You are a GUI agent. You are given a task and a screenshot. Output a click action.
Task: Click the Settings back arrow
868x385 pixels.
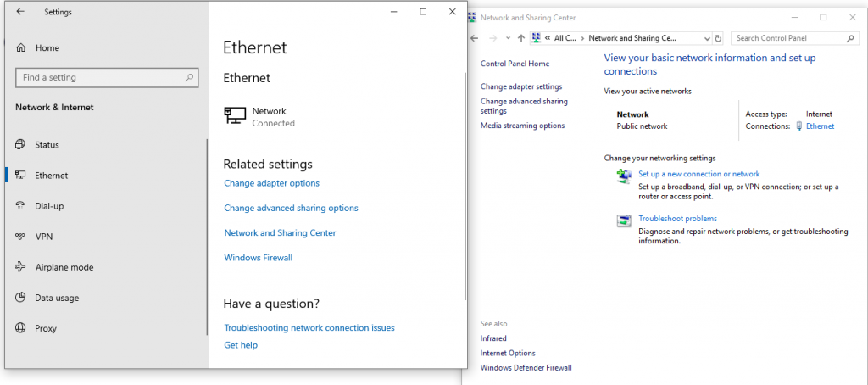(20, 11)
